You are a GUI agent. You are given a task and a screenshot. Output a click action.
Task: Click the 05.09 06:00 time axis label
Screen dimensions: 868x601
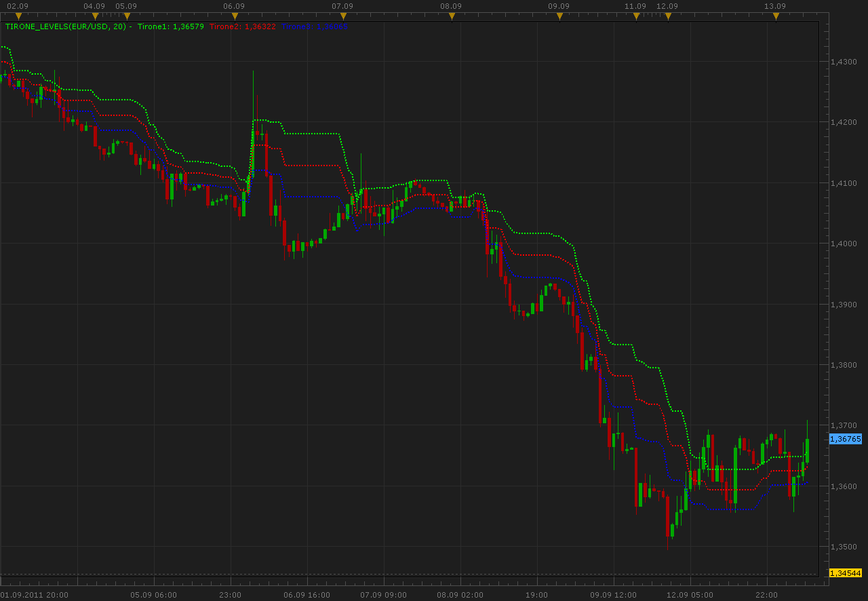tap(154, 595)
